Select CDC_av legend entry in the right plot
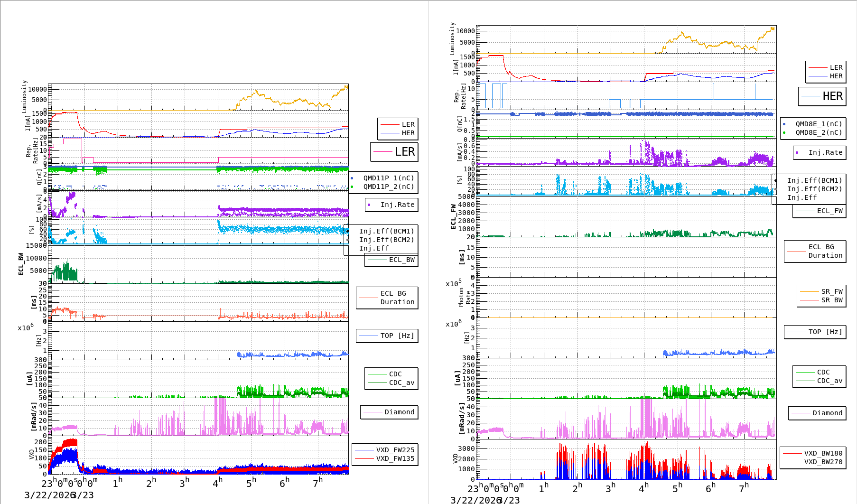Screen dimensions: 857x504 (x=829, y=381)
